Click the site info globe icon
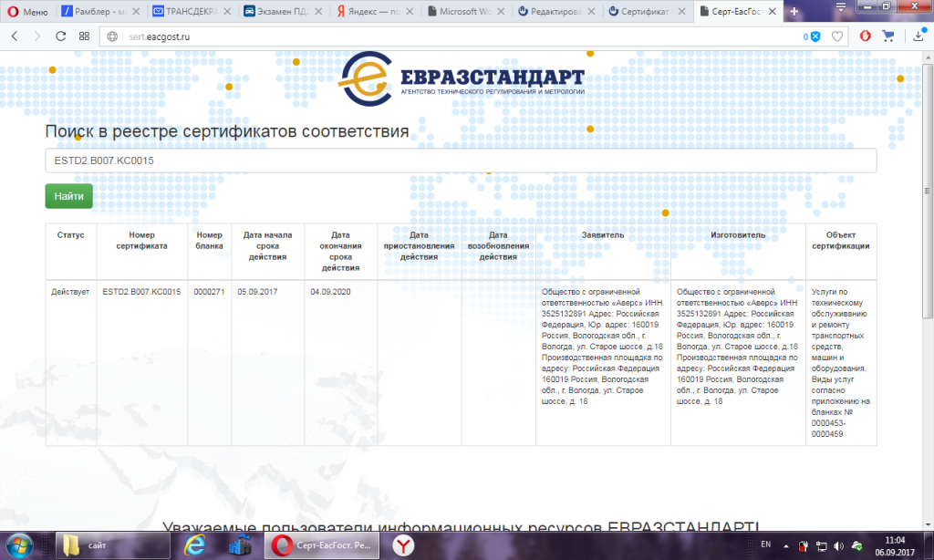The image size is (934, 560). pyautogui.click(x=112, y=36)
